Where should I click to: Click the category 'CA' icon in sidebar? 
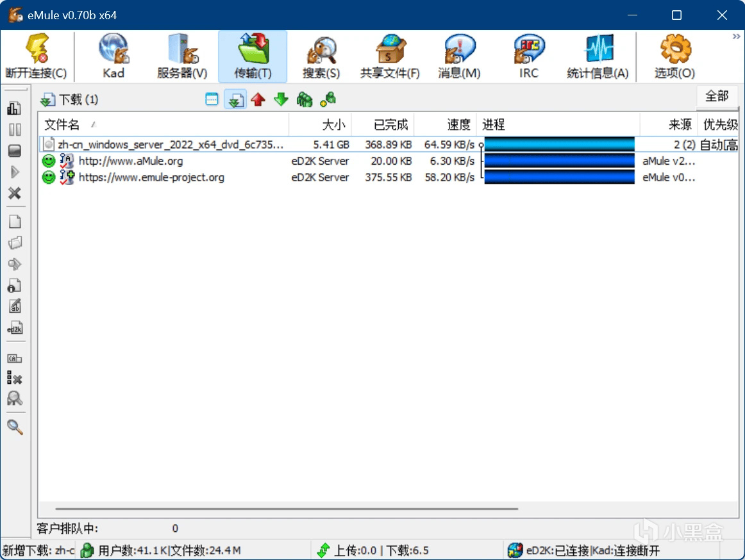coord(15,359)
